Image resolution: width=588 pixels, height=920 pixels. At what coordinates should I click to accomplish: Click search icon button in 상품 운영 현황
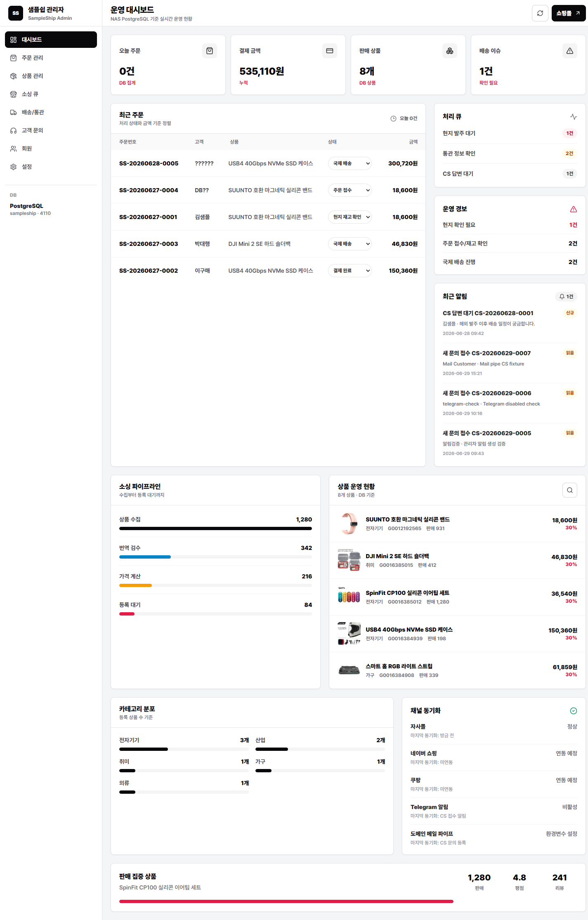point(570,490)
